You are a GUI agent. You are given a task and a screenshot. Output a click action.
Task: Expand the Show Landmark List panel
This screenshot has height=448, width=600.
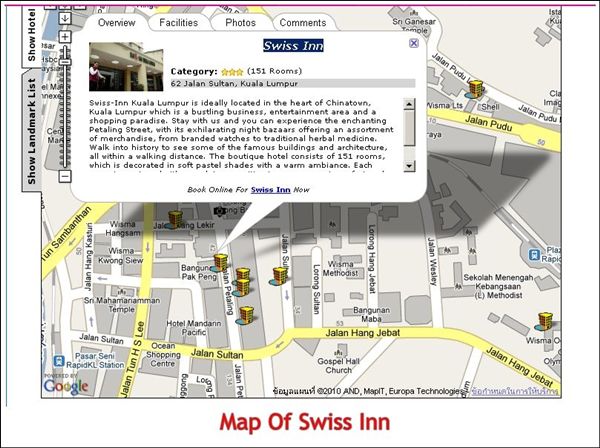click(x=31, y=130)
